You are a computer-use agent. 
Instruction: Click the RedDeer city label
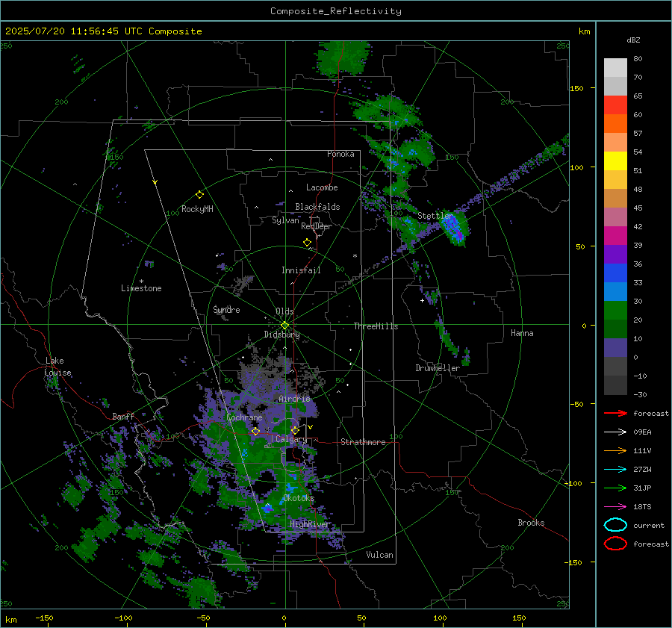317,226
